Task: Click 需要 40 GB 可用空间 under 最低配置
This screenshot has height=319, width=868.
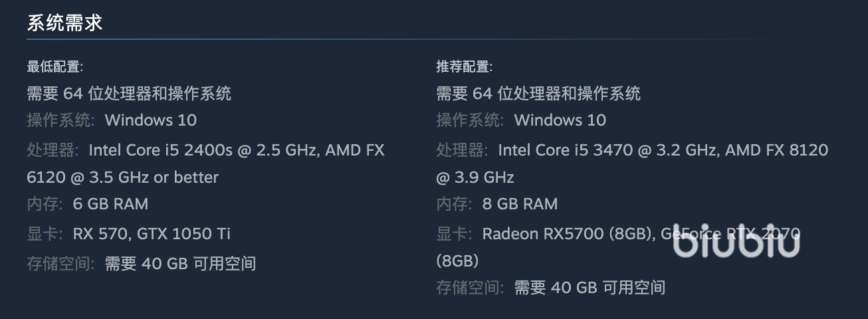Action: tap(180, 263)
